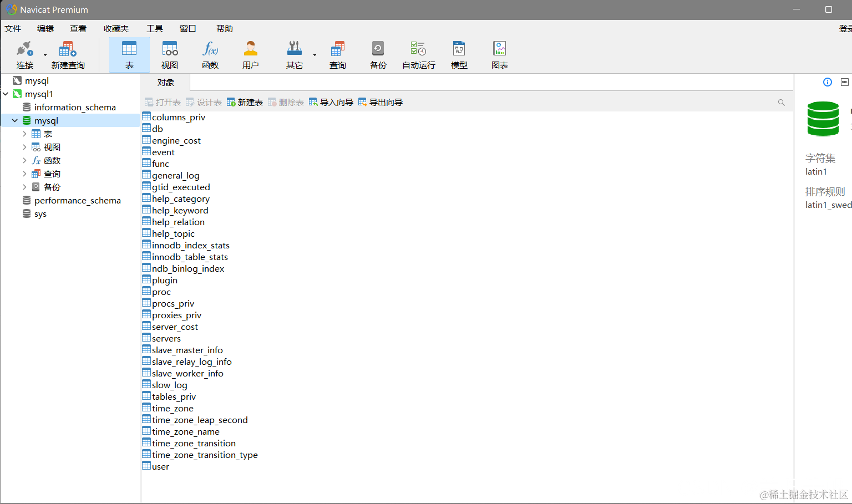
Task: Click the 新建表 button
Action: [245, 103]
